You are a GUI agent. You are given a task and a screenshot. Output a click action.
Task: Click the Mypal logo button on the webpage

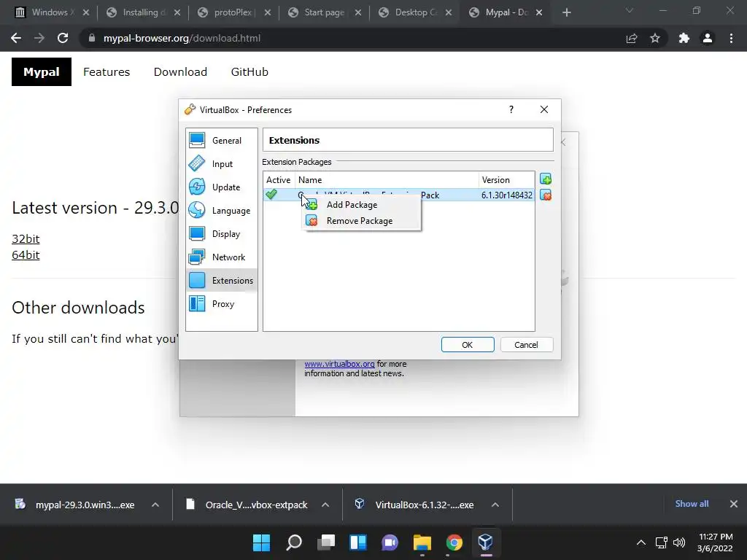pos(42,72)
